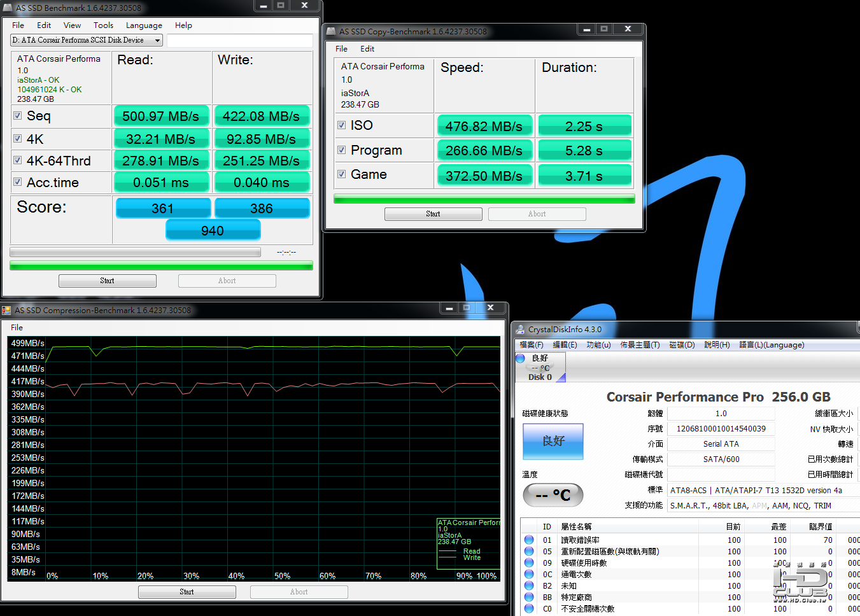Viewport: 860px width, 616px height.
Task: Open the Edit menu in Copy-Benchmark
Action: [367, 49]
